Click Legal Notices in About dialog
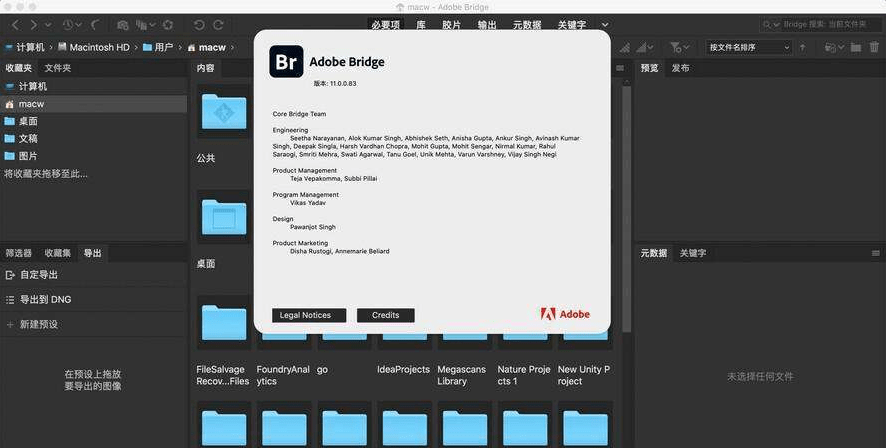Image resolution: width=886 pixels, height=448 pixels. tap(309, 315)
